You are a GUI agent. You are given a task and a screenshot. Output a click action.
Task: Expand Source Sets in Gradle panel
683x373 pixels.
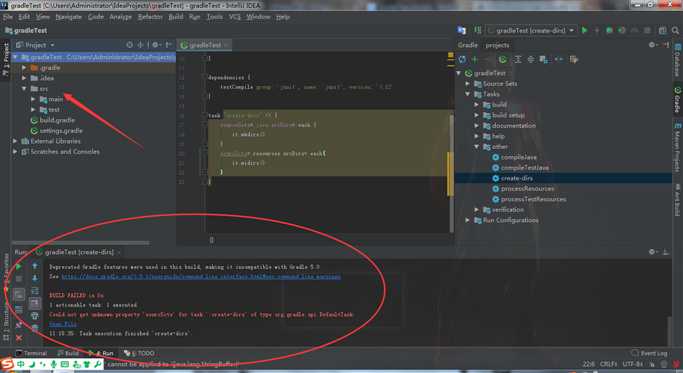[467, 84]
